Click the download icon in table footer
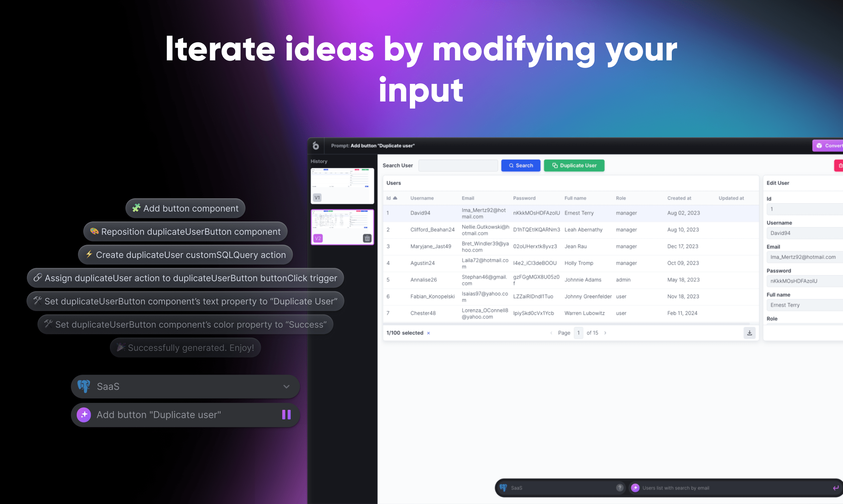The image size is (843, 504). [749, 333]
